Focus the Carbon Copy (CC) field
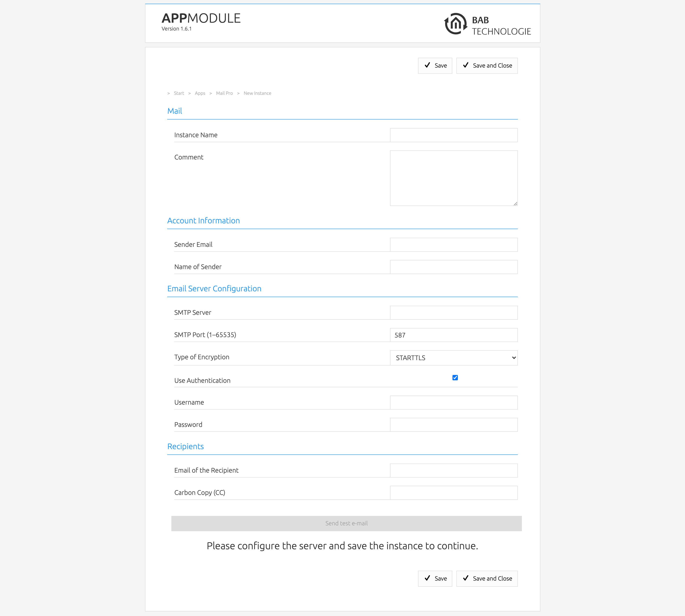Screen dimensions: 685x616 (x=453, y=493)
